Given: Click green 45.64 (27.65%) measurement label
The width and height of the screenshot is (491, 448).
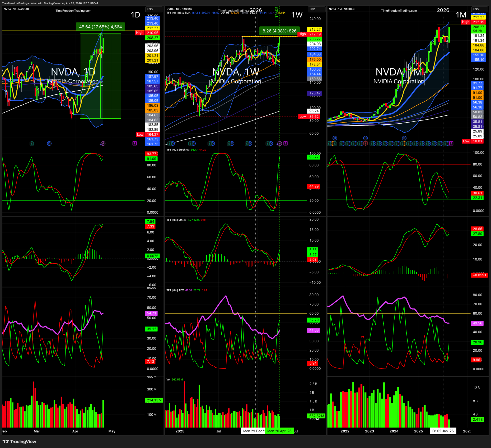Looking at the screenshot, I should 101,27.
